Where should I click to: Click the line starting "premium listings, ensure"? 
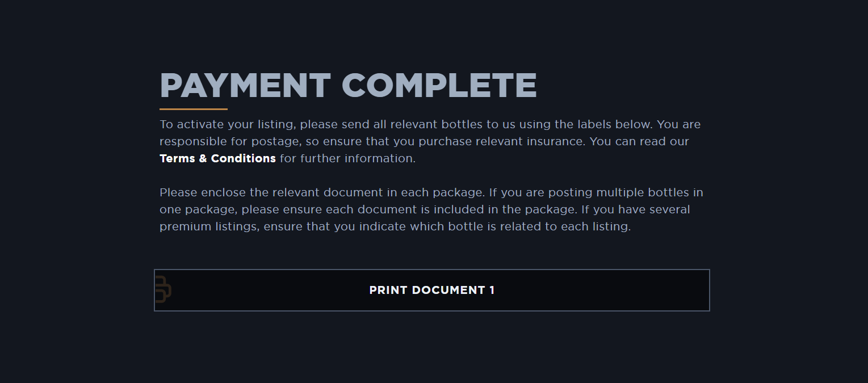point(395,226)
